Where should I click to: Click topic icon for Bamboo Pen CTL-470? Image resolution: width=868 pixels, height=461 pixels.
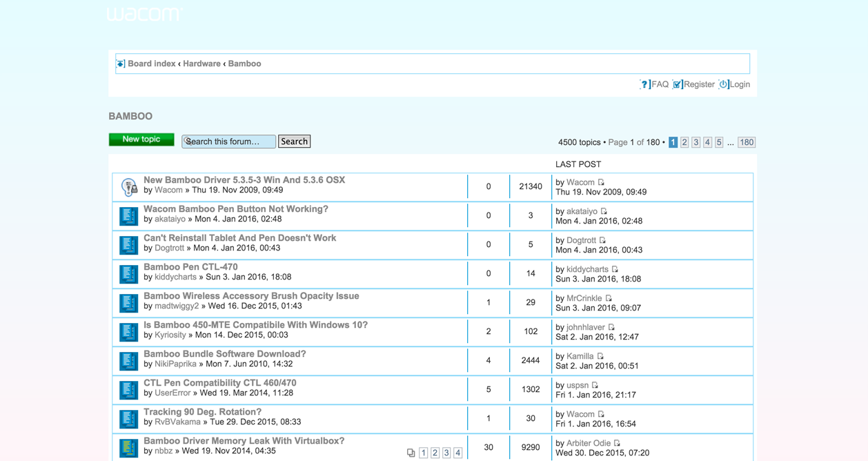pyautogui.click(x=129, y=274)
